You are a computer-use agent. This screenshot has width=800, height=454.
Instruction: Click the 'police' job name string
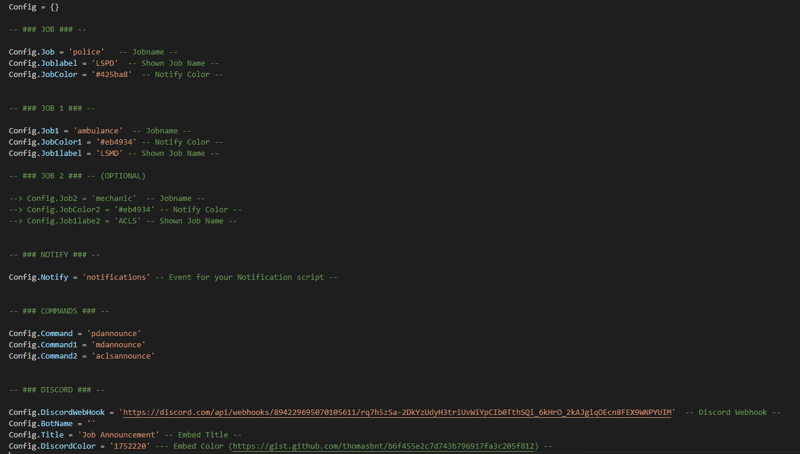pos(86,52)
